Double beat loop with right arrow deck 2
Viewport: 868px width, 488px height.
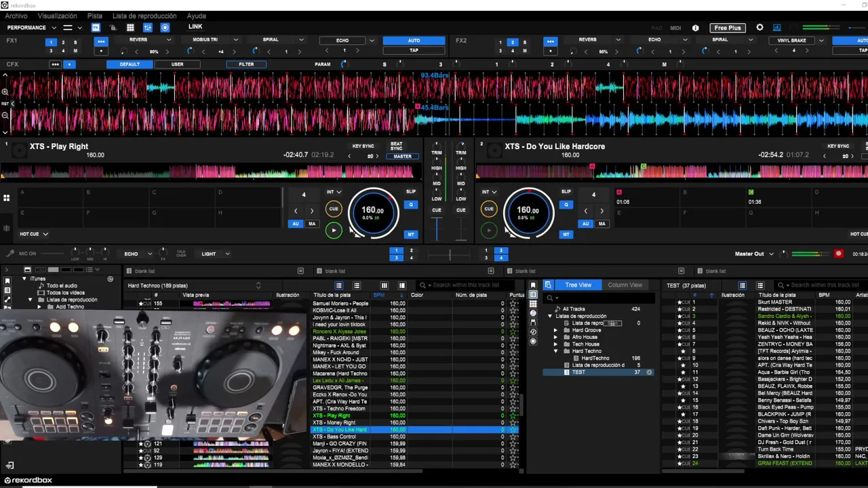pyautogui.click(x=601, y=211)
